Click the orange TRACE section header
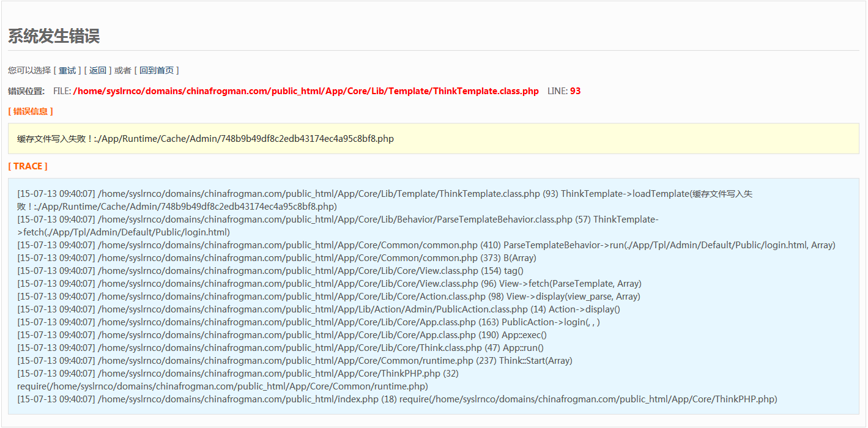The width and height of the screenshot is (868, 428). click(28, 166)
